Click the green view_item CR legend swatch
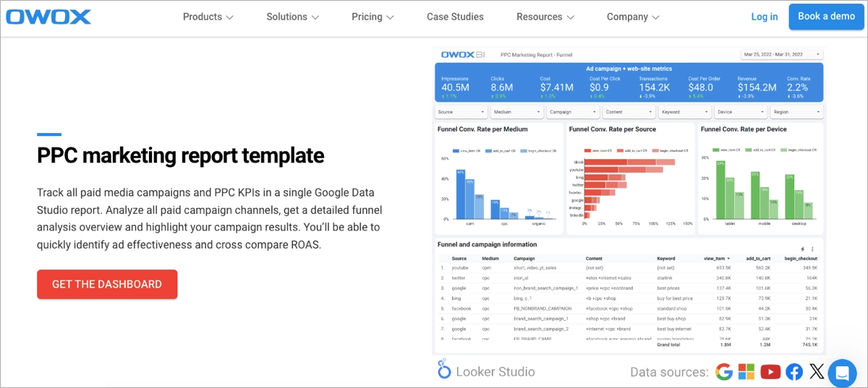This screenshot has width=868, height=388. coord(716,150)
